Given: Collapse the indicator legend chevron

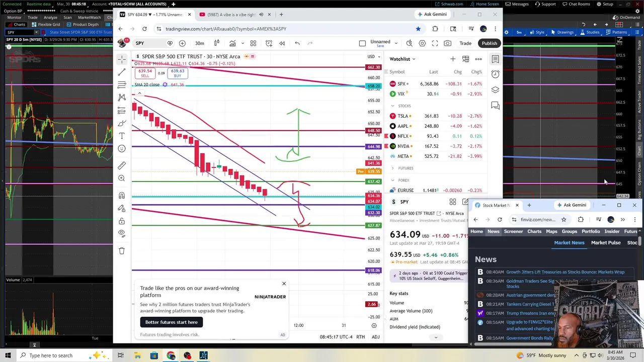Looking at the screenshot, I should point(139,93).
